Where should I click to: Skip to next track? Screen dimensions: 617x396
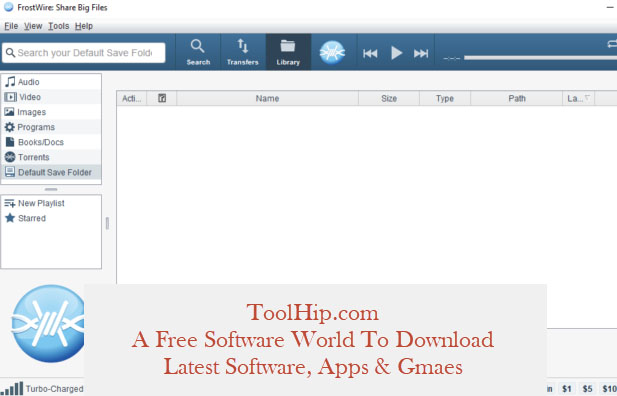pyautogui.click(x=421, y=53)
